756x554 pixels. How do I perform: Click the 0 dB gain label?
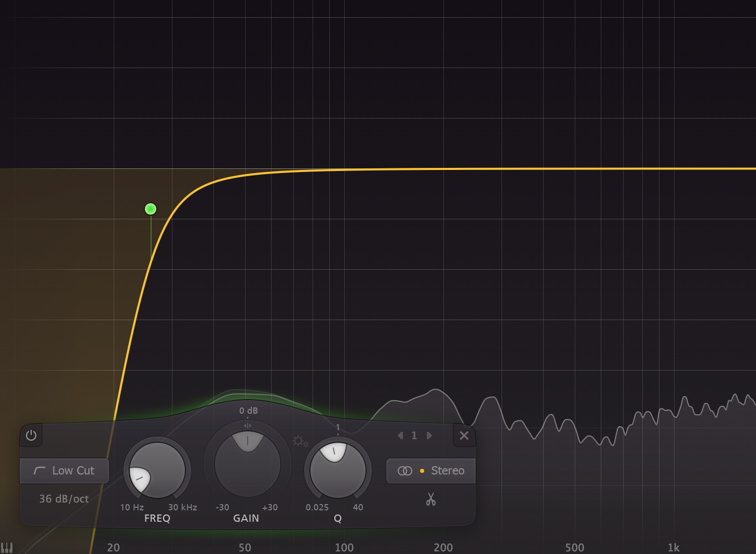coord(247,410)
